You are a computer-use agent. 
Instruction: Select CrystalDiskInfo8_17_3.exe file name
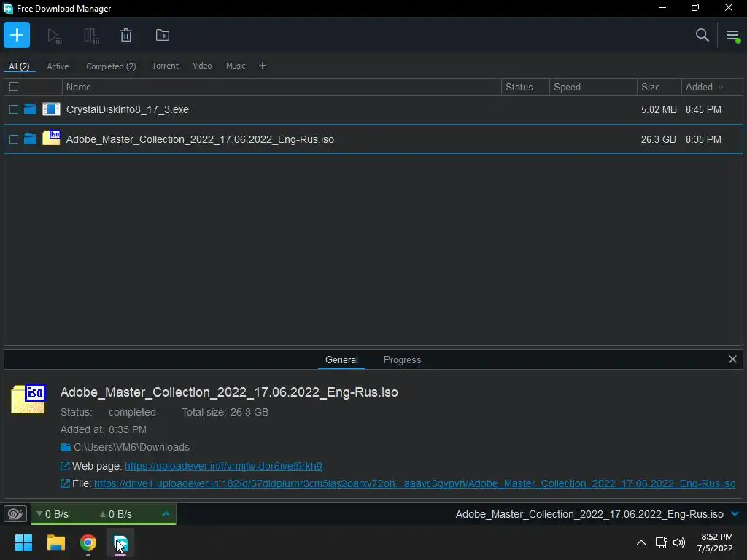[x=128, y=109]
